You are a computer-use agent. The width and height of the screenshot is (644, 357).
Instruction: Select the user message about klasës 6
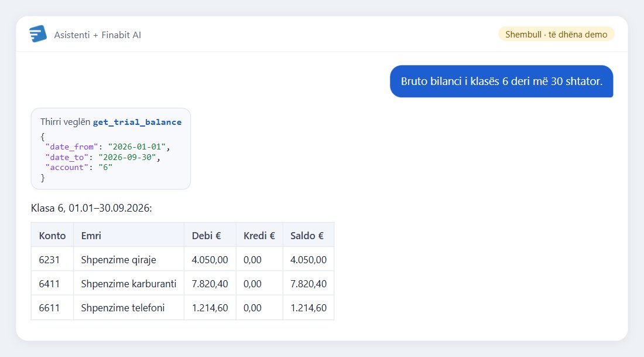pos(502,81)
